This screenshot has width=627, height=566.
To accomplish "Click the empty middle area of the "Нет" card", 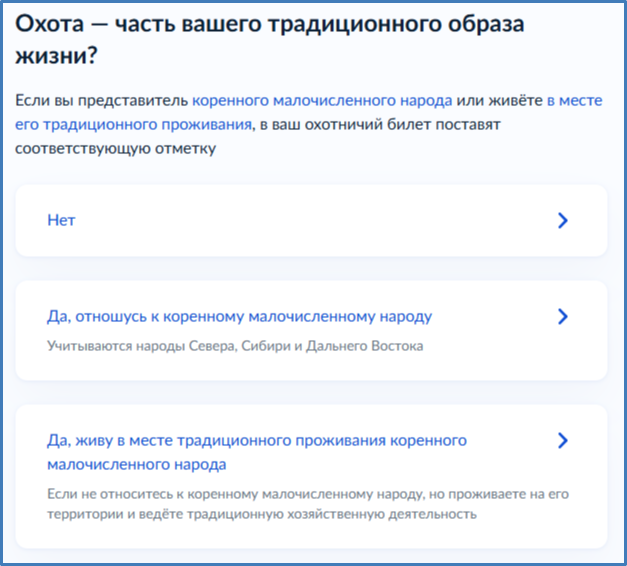I will (300, 221).
